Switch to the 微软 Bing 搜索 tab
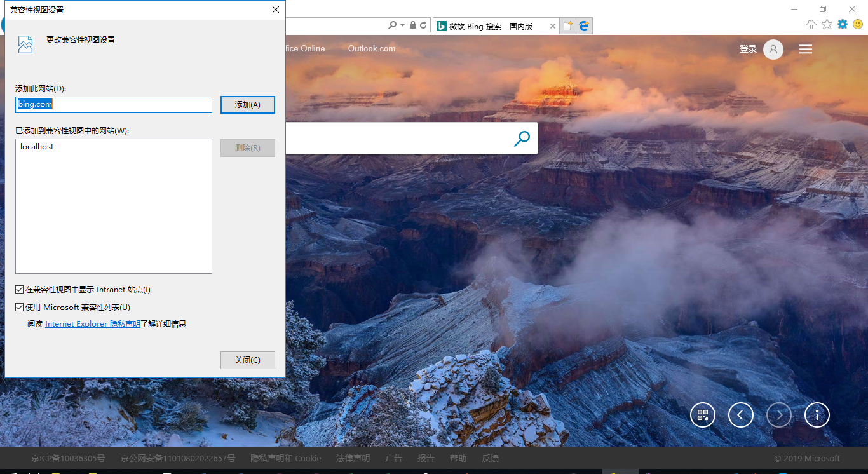 [492, 26]
